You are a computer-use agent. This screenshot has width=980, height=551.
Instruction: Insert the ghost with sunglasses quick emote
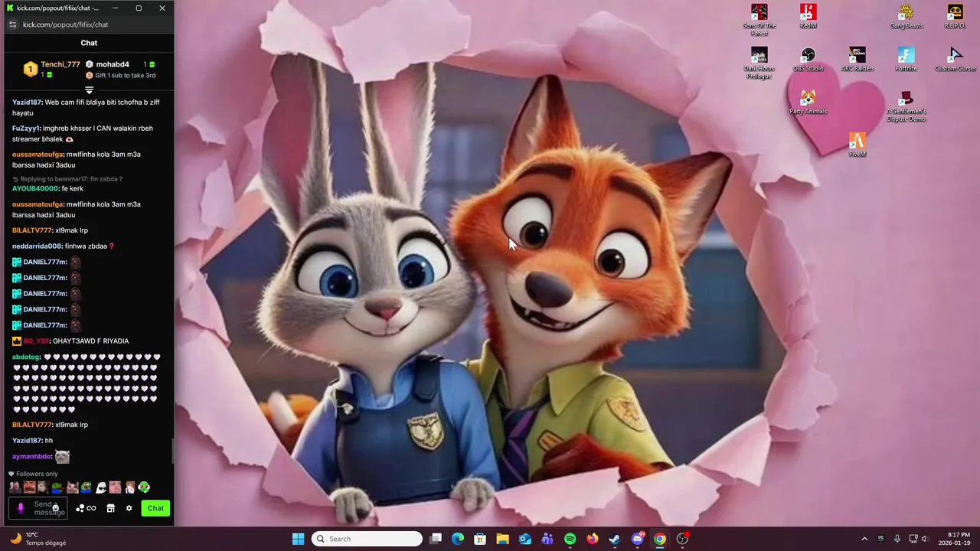[x=100, y=487]
